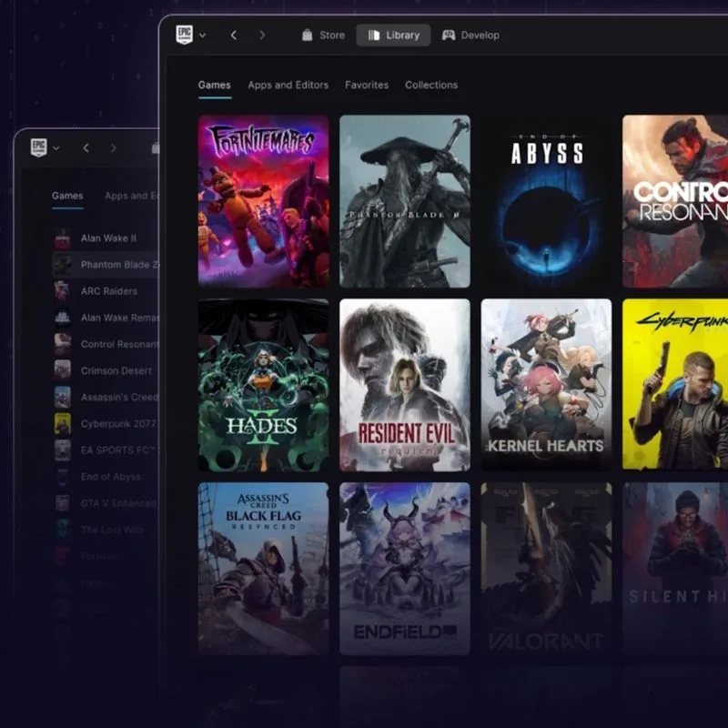Go forward with front window's right arrow
This screenshot has height=728, width=728.
[262, 35]
